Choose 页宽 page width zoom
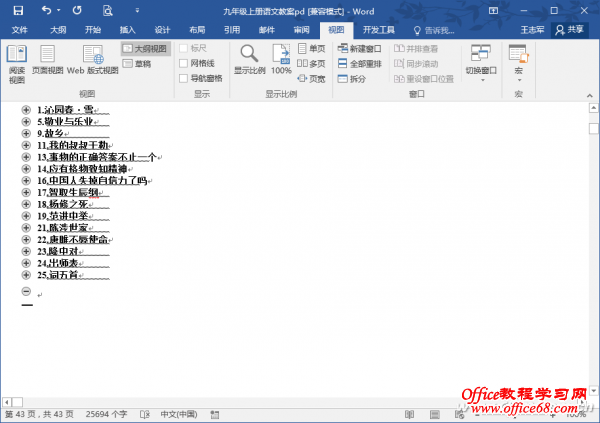 (x=311, y=79)
